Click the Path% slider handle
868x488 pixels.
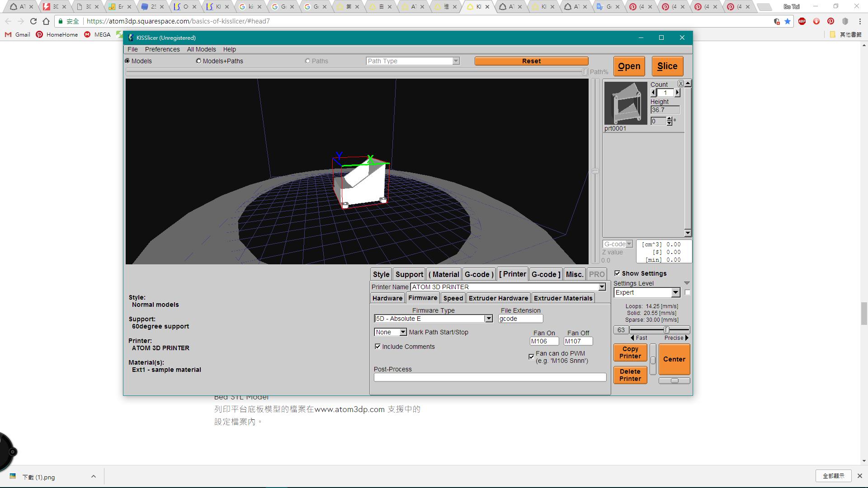click(x=585, y=72)
